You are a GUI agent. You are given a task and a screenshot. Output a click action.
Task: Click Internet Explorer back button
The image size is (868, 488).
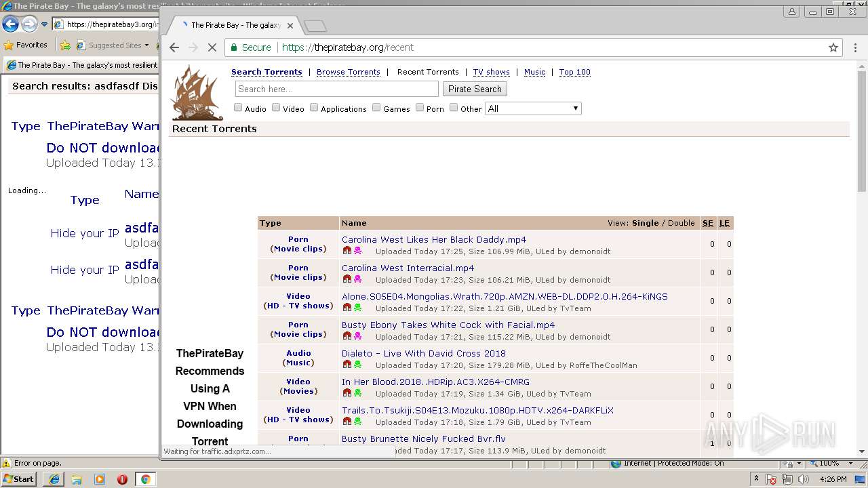pyautogui.click(x=10, y=24)
